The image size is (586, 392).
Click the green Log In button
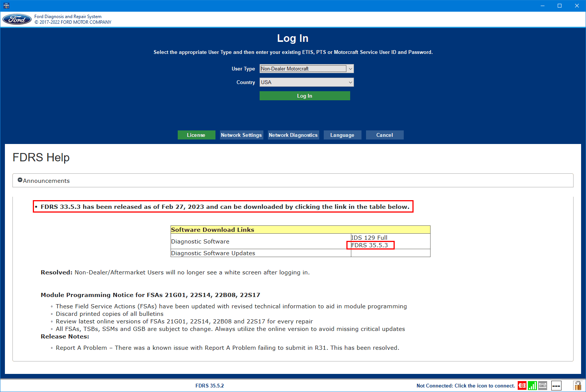[x=305, y=96]
